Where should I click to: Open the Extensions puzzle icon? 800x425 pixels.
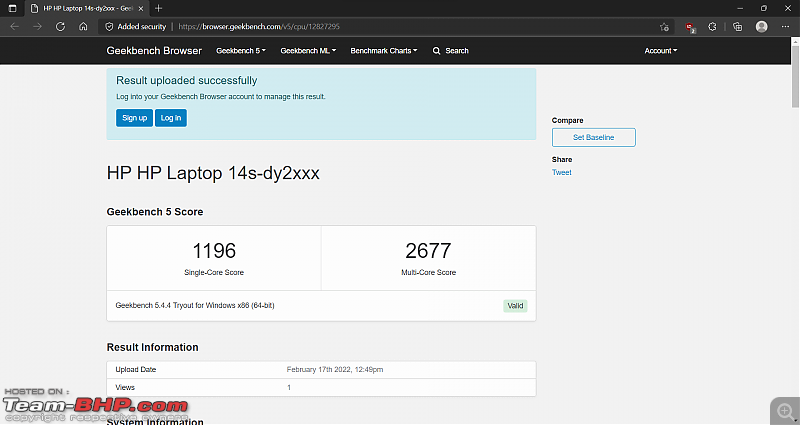click(x=713, y=27)
